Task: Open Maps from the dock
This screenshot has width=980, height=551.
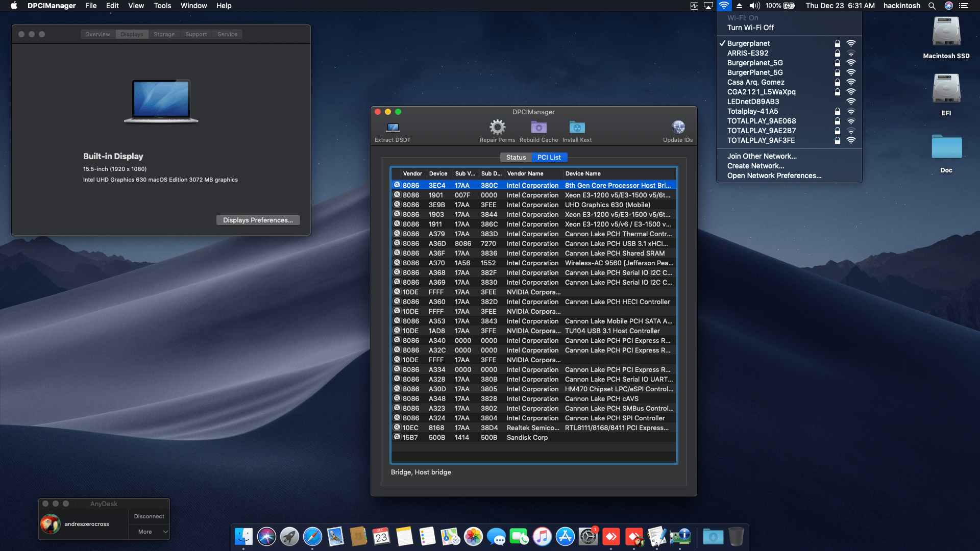Action: [x=450, y=536]
